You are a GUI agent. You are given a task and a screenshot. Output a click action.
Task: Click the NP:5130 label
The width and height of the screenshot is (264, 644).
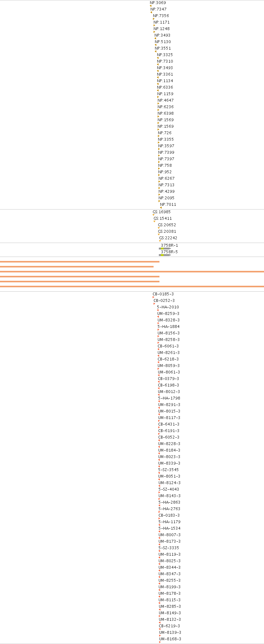click(163, 42)
